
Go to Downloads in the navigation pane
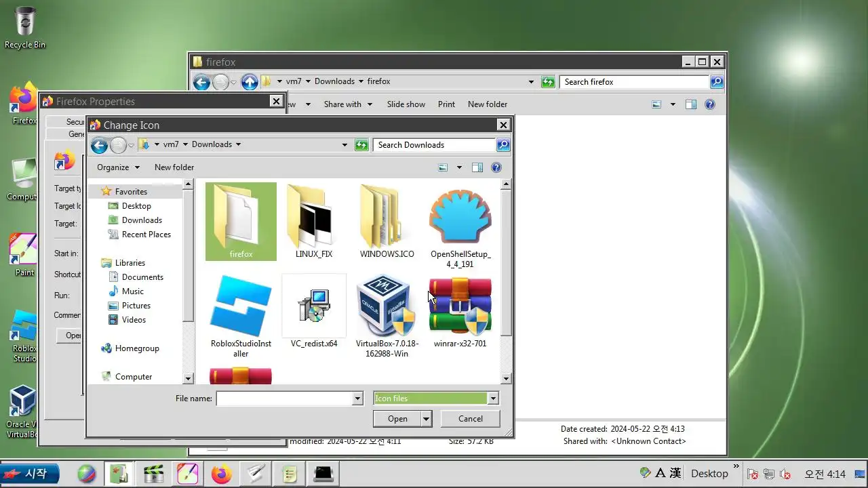142,220
